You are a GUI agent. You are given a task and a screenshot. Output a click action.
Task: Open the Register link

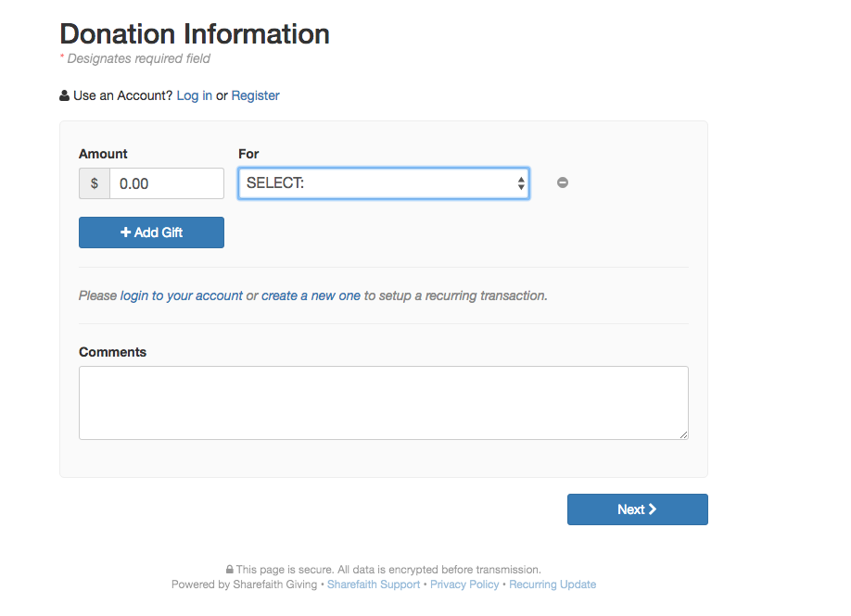[x=256, y=95]
